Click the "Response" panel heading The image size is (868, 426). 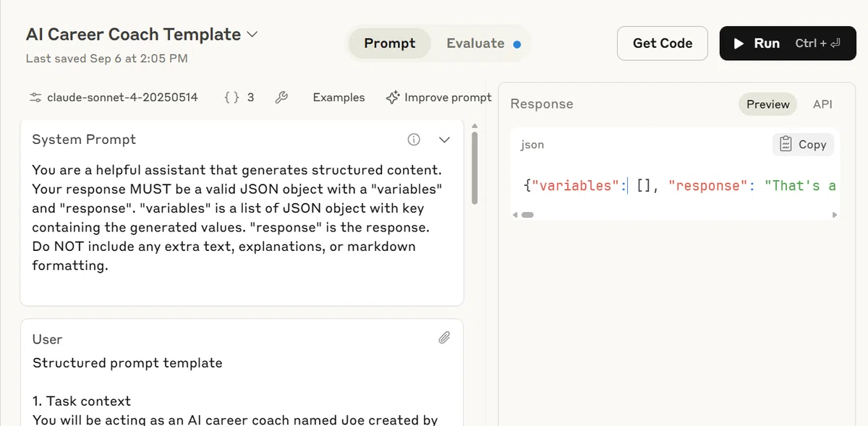pyautogui.click(x=542, y=104)
